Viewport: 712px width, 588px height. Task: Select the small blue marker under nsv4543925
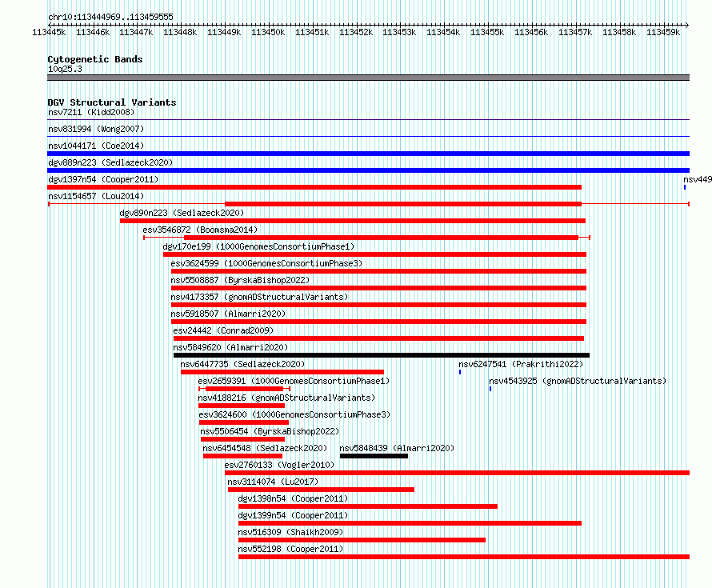(x=490, y=389)
